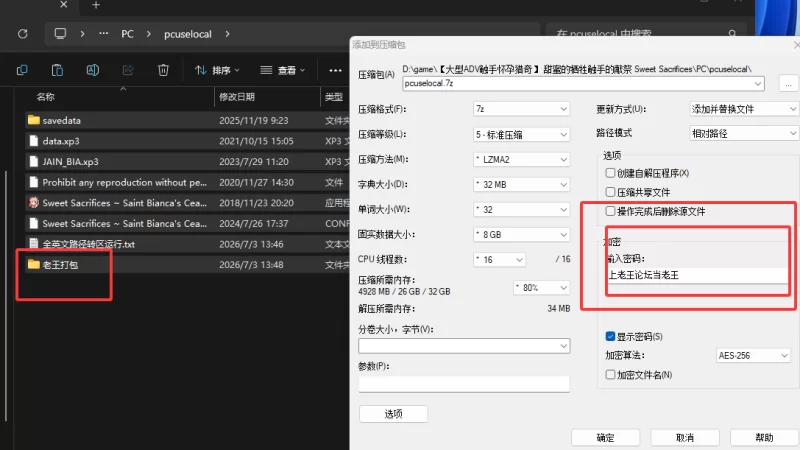
Task: Open the address bar ellipsis for hidden path items
Action: tap(104, 34)
